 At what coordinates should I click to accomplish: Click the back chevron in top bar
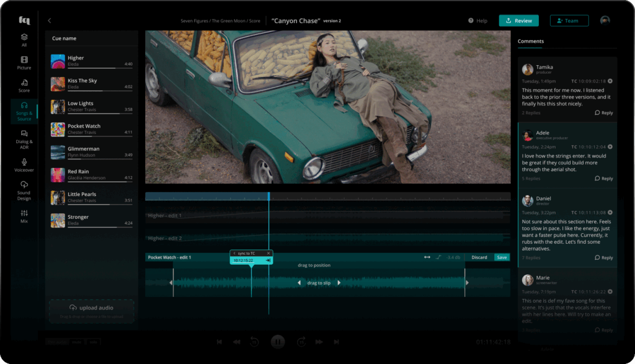pyautogui.click(x=50, y=20)
